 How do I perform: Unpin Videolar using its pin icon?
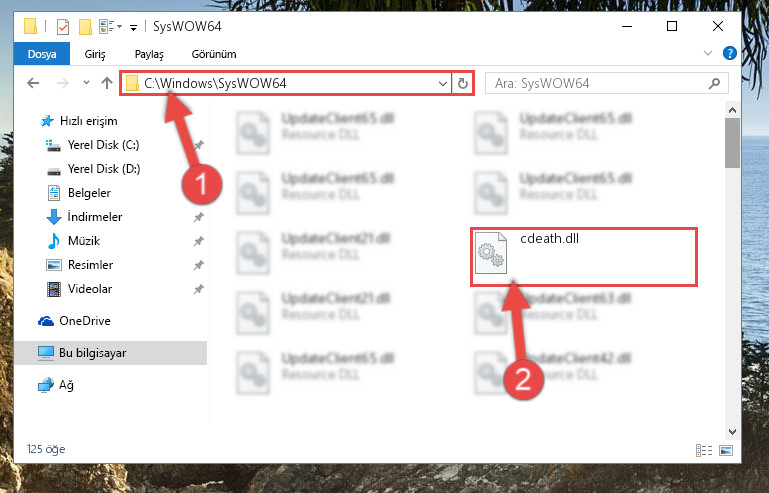point(198,289)
